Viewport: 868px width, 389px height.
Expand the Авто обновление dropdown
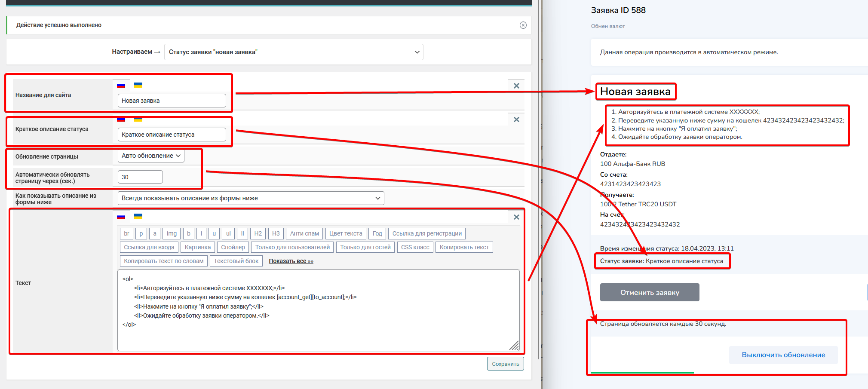tap(151, 156)
